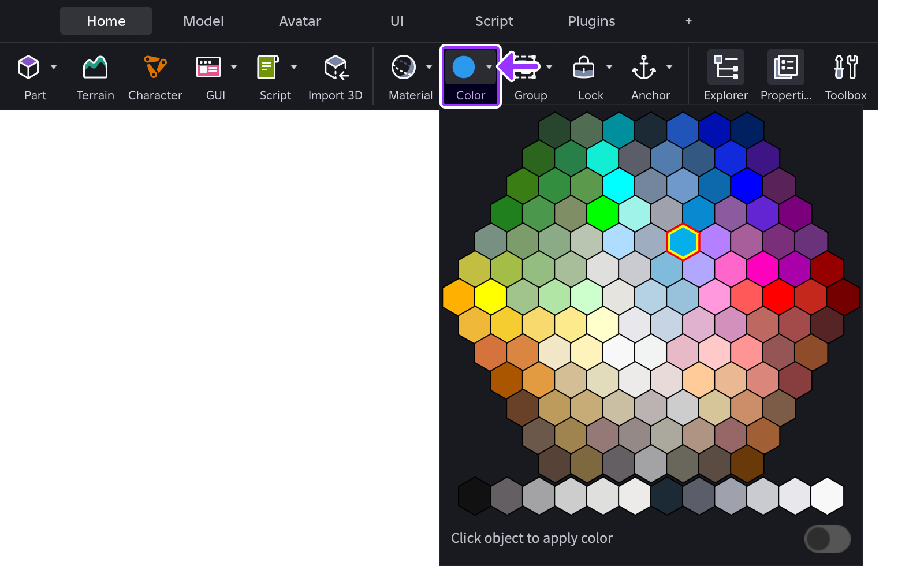The image size is (924, 566).
Task: Select the Home tab
Action: [x=106, y=21]
